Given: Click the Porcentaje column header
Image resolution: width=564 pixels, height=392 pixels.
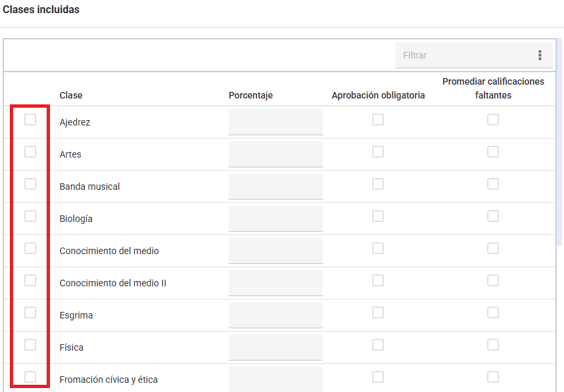Looking at the screenshot, I should (250, 95).
